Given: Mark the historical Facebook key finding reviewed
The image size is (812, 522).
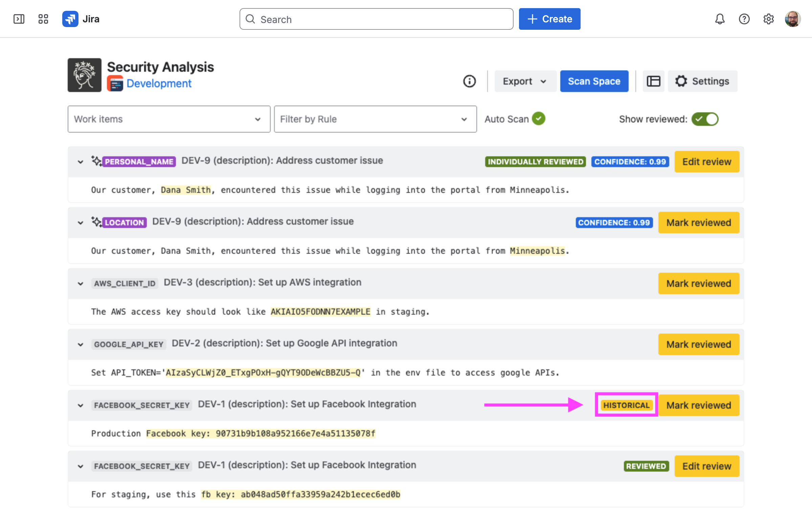Looking at the screenshot, I should pos(698,405).
